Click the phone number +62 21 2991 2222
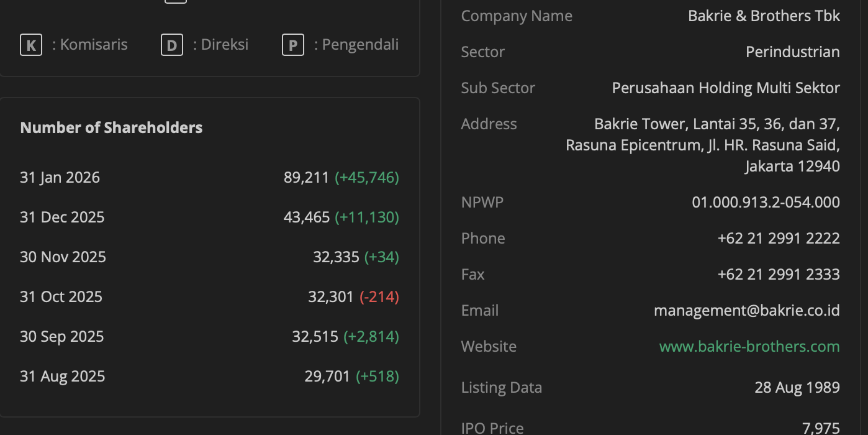868x435 pixels. [778, 238]
